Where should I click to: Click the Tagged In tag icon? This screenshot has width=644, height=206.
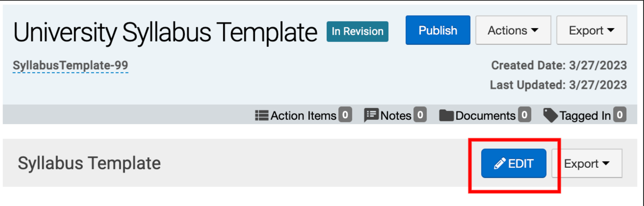(x=550, y=115)
